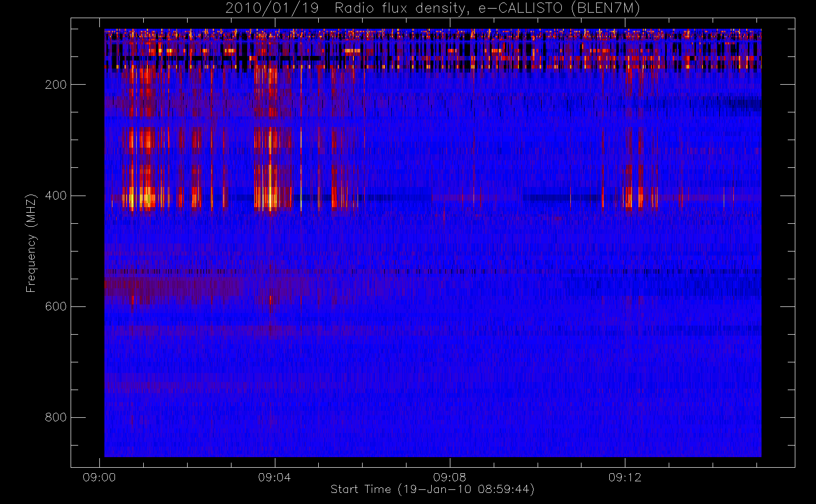Click the 09:00 time tick label
This screenshot has height=504, width=816.
coord(99,477)
